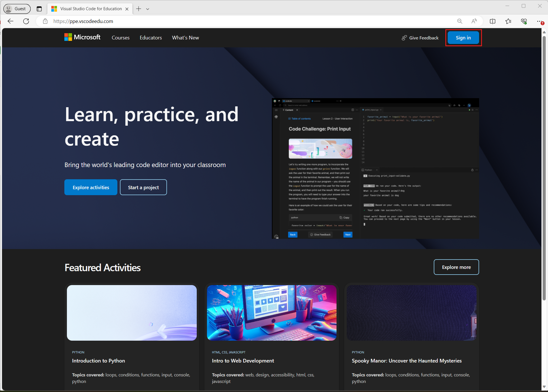548x392 pixels.
Task: Click the zoom magnifier icon in address bar
Action: click(460, 21)
